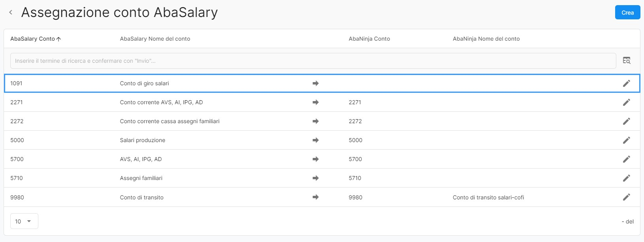Edit the 9980 Conto di transito row
This screenshot has height=242, width=644.
pos(627,197)
